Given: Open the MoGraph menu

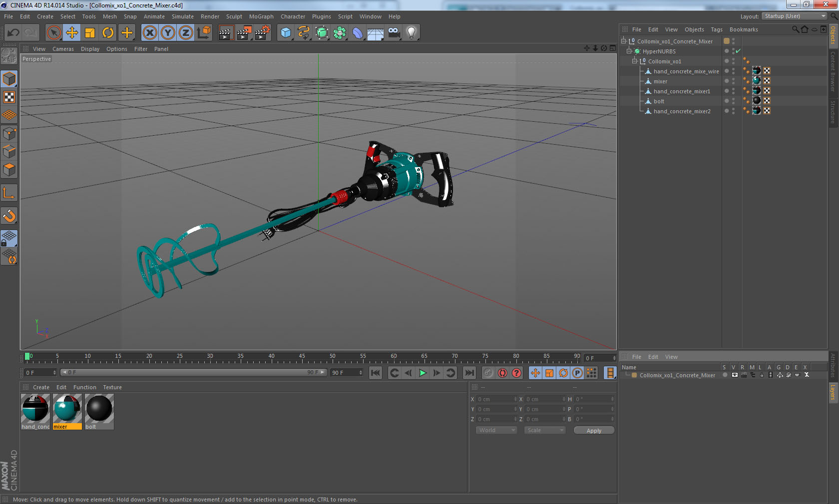Looking at the screenshot, I should pos(261,16).
